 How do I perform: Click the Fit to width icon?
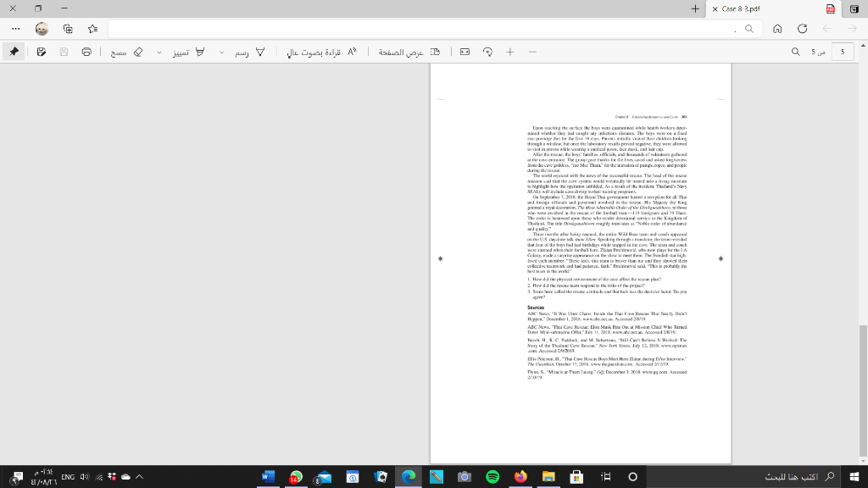tap(465, 52)
